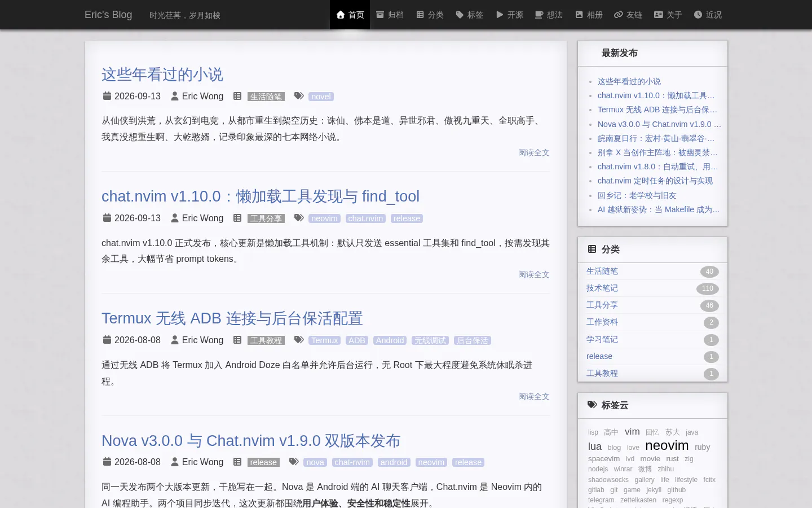812x508 pixels.
Task: Click the tags icon in the 标签云 header
Action: (x=592, y=405)
